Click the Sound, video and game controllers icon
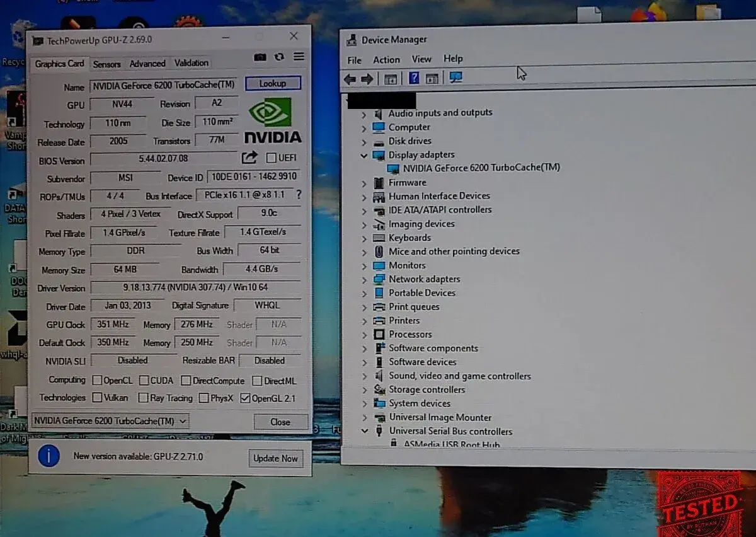The image size is (756, 537). point(379,376)
